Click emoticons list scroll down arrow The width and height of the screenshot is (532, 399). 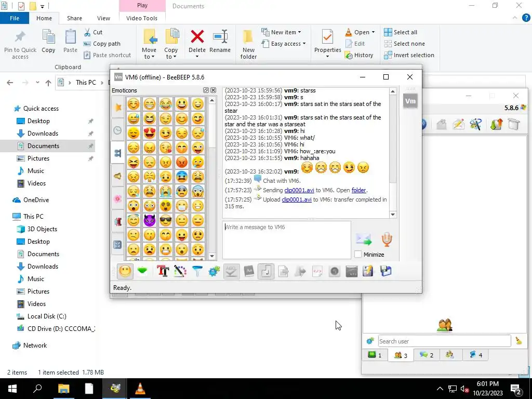click(x=212, y=256)
